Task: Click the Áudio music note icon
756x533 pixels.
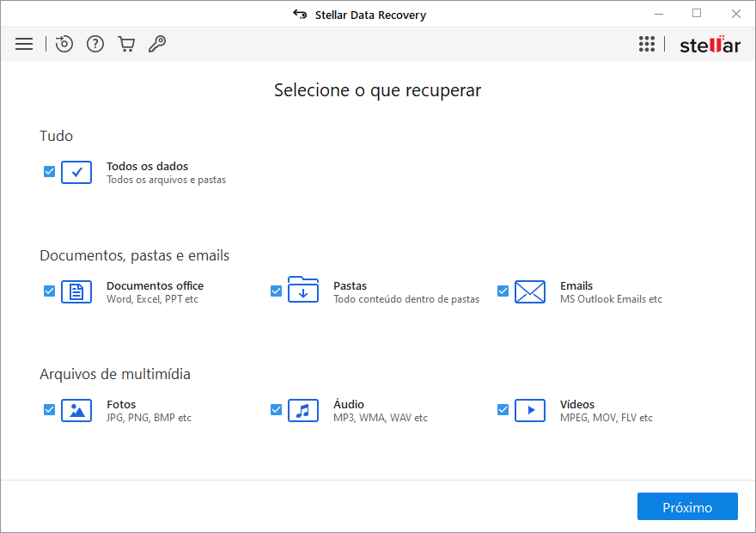Action: pos(303,410)
